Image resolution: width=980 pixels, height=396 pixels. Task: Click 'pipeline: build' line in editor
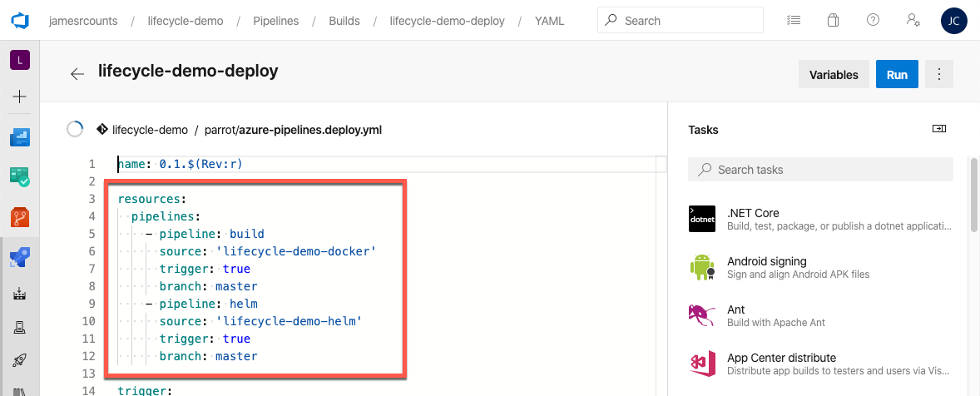point(205,235)
